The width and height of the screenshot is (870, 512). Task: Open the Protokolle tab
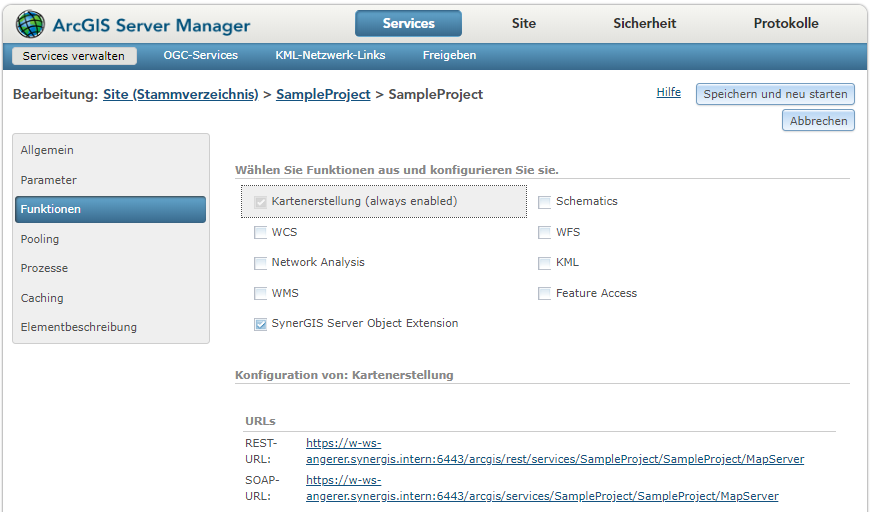tap(785, 23)
